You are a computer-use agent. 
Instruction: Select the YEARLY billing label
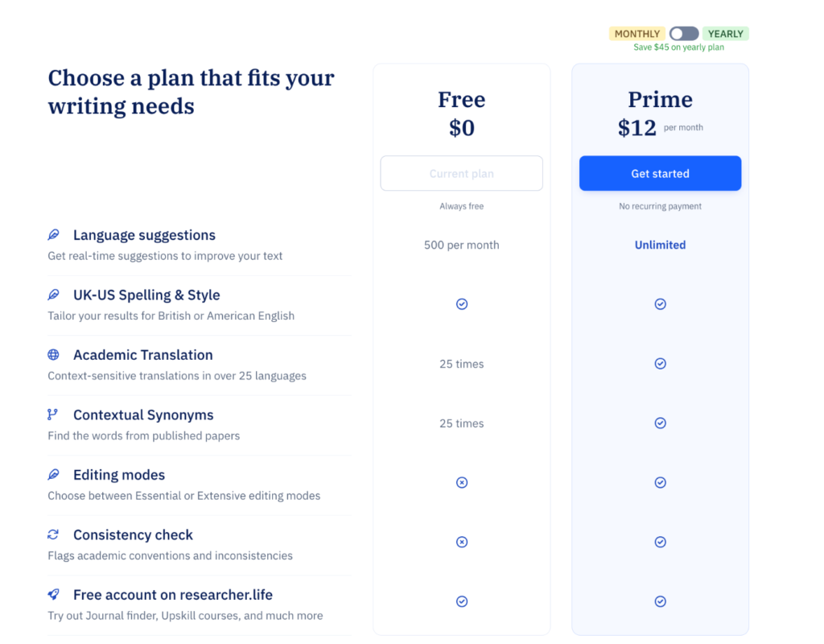725,33
